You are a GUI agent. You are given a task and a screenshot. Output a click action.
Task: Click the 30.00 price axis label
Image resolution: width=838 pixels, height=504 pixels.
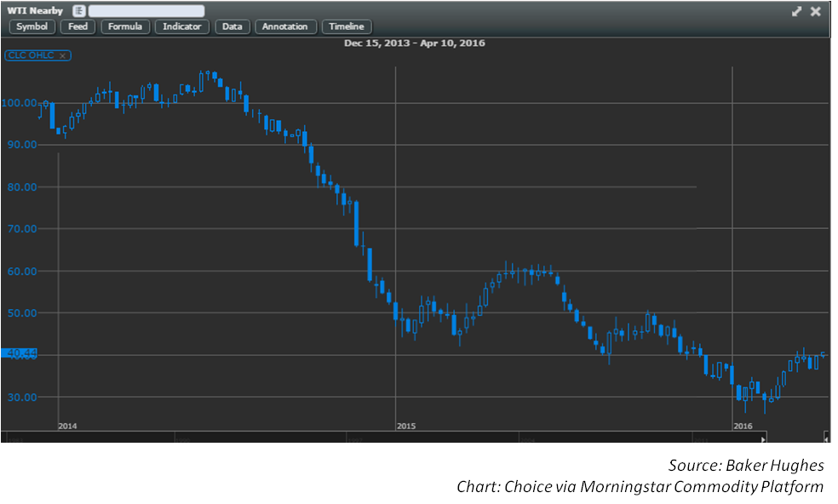(x=22, y=397)
